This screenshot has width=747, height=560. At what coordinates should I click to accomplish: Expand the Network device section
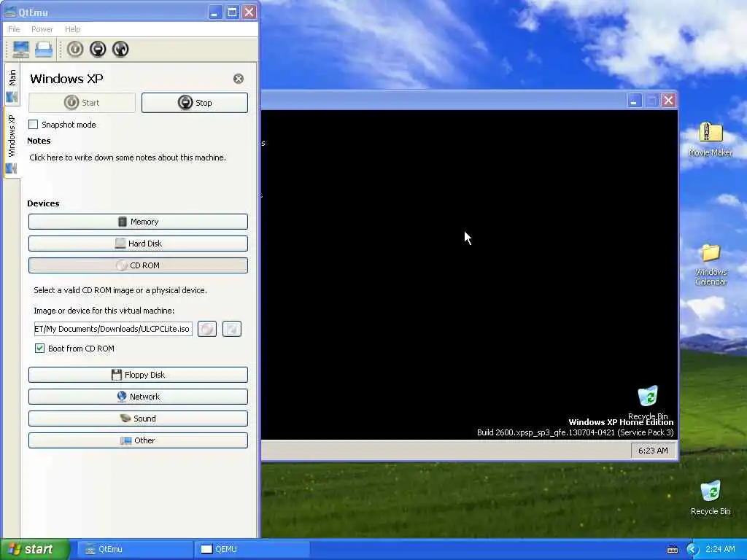point(138,397)
